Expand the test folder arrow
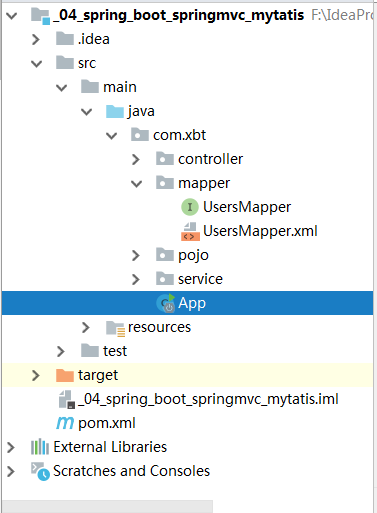Viewport: 377px width, 513px height. [x=60, y=351]
